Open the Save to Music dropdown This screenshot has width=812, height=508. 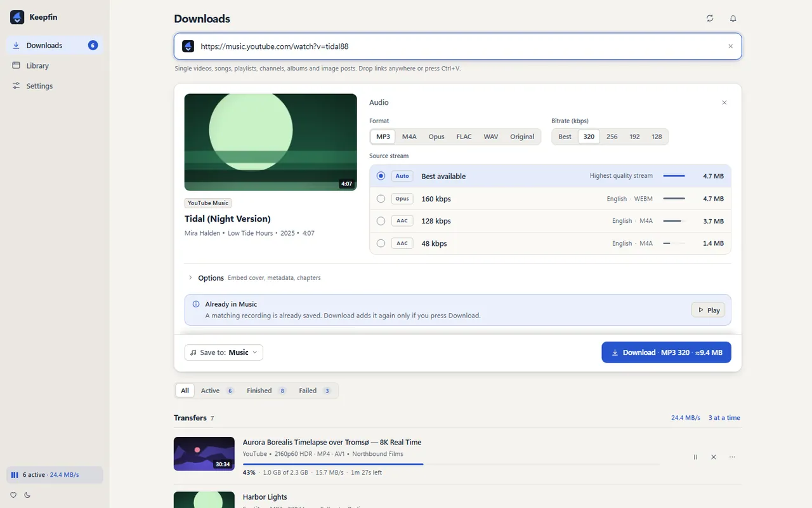(223, 352)
